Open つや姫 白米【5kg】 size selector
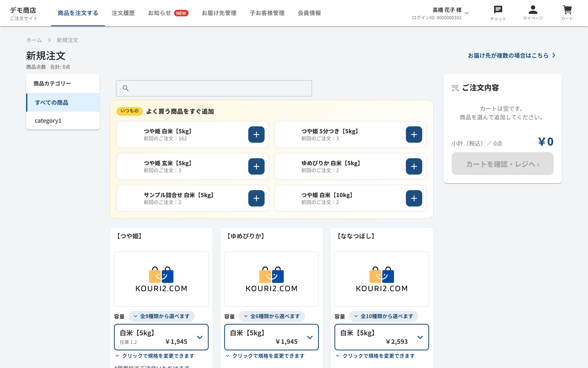The image size is (588, 368). (x=161, y=337)
